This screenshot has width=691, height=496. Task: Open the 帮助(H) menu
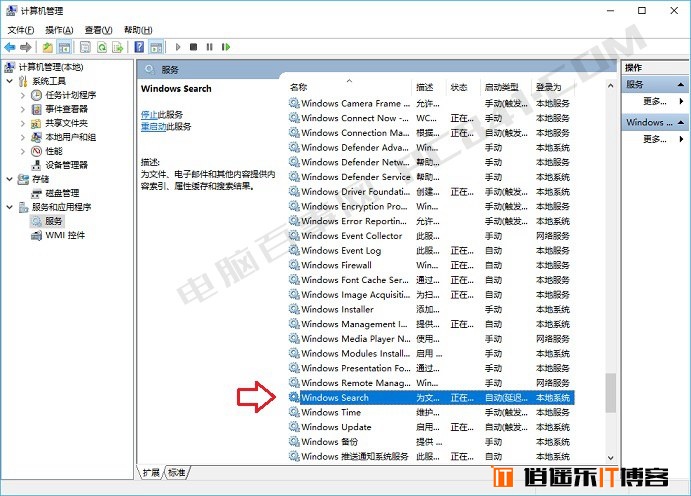[138, 30]
